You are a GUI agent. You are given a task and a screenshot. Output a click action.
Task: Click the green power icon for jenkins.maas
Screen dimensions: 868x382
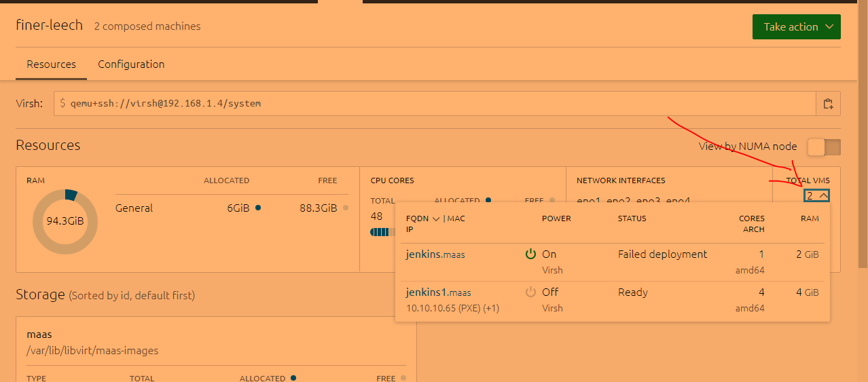(531, 254)
